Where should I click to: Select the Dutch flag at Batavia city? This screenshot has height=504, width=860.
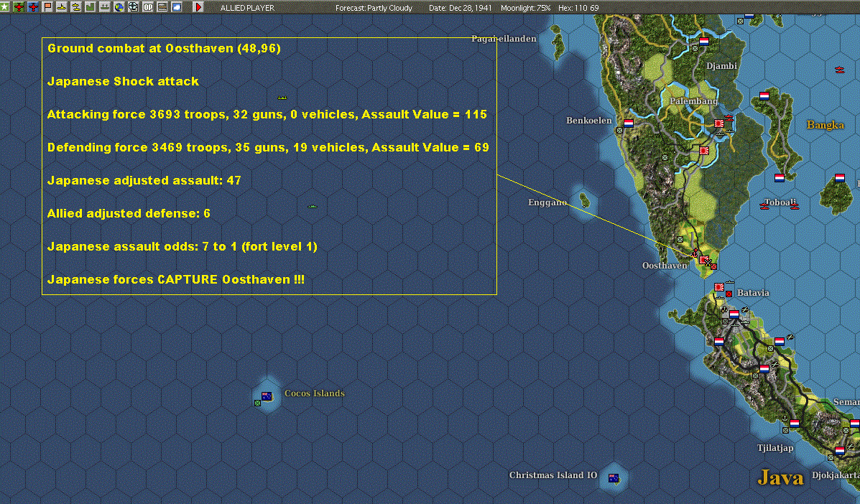click(734, 314)
